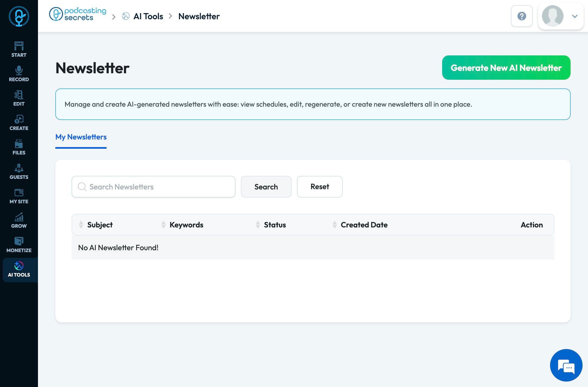Sort table by Created Date column
588x387 pixels.
pyautogui.click(x=364, y=225)
